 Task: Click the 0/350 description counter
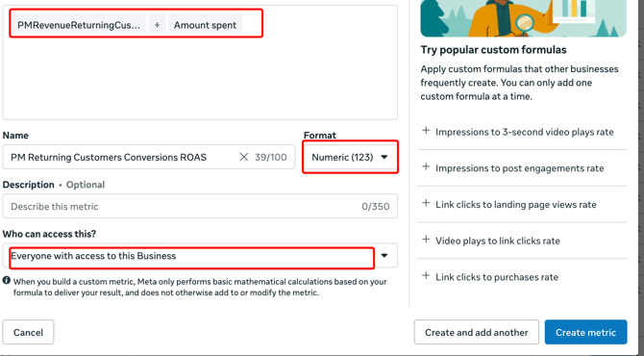[376, 206]
